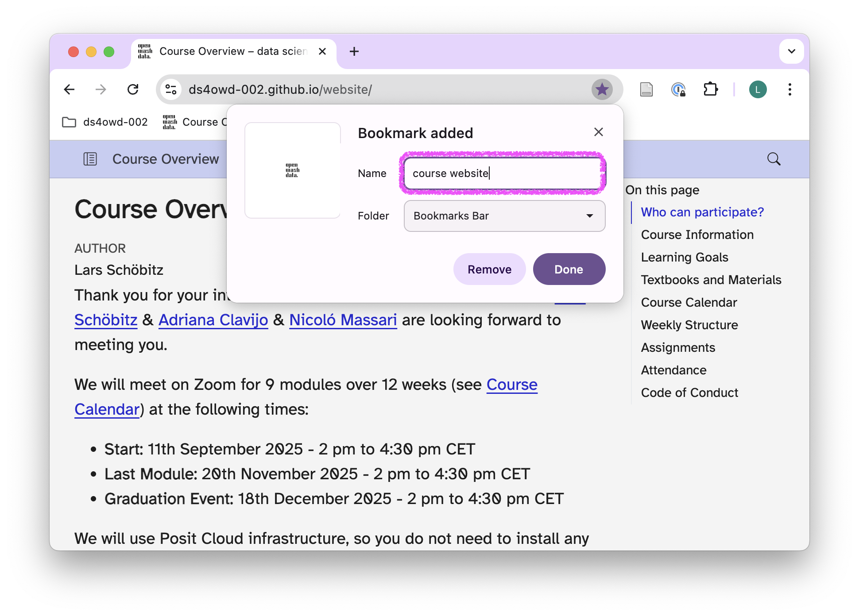Click the document extension icon in toolbar
Image resolution: width=859 pixels, height=616 pixels.
pos(646,90)
